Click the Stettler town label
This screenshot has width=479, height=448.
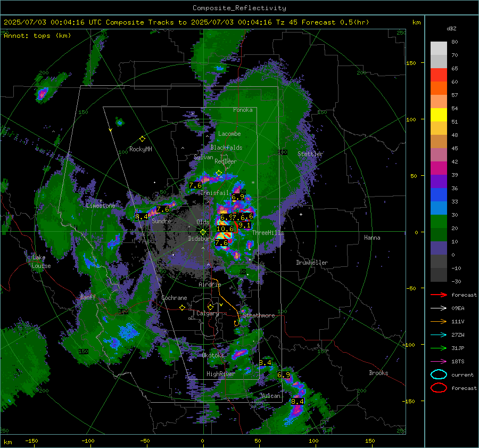point(310,154)
